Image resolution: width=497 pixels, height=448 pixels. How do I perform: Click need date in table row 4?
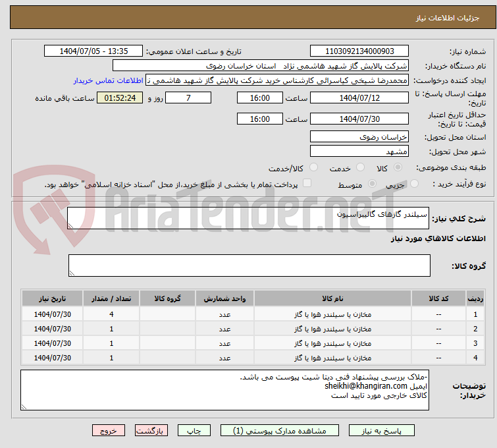tap(52, 358)
